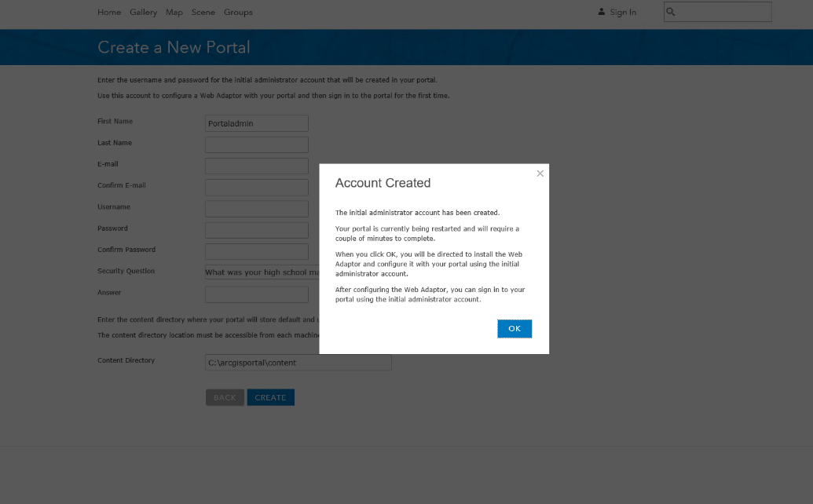Select the Username input field
813x504 pixels.
click(x=256, y=209)
